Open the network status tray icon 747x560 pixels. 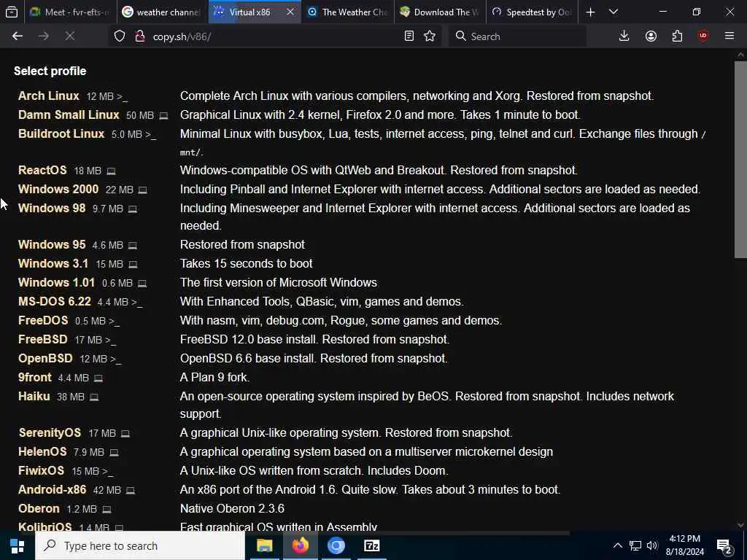[x=635, y=545]
